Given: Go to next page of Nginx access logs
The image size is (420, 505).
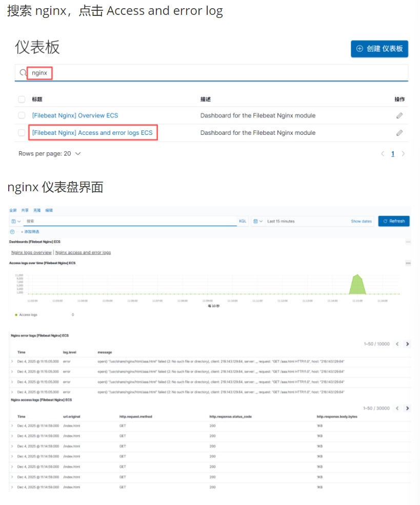Looking at the screenshot, I should [407, 408].
